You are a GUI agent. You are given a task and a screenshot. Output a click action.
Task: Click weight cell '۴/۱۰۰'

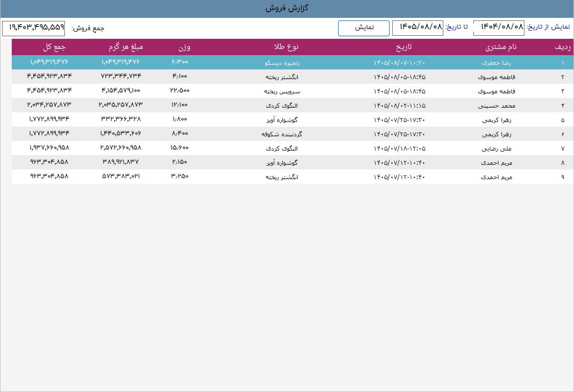[180, 76]
